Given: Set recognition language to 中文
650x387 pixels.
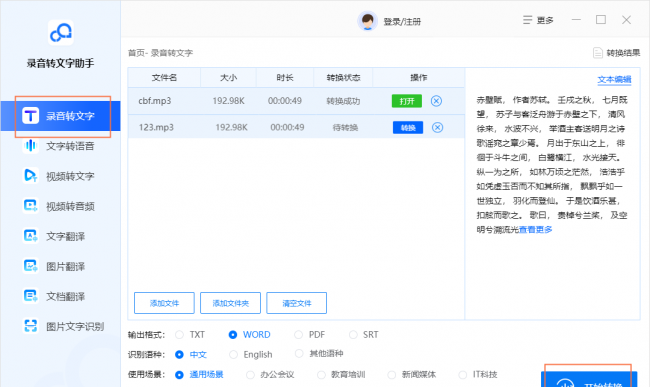Looking at the screenshot, I should [179, 354].
